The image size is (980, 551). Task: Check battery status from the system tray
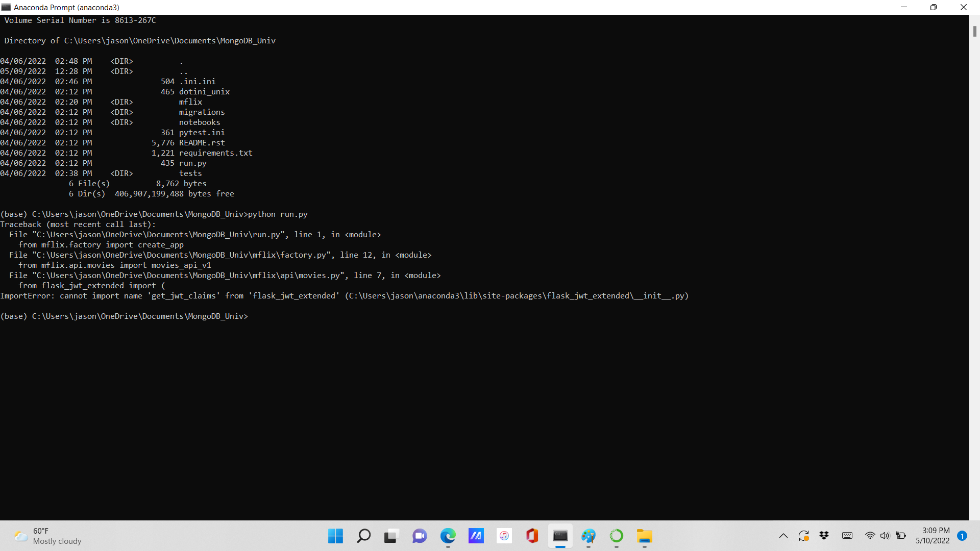click(900, 536)
